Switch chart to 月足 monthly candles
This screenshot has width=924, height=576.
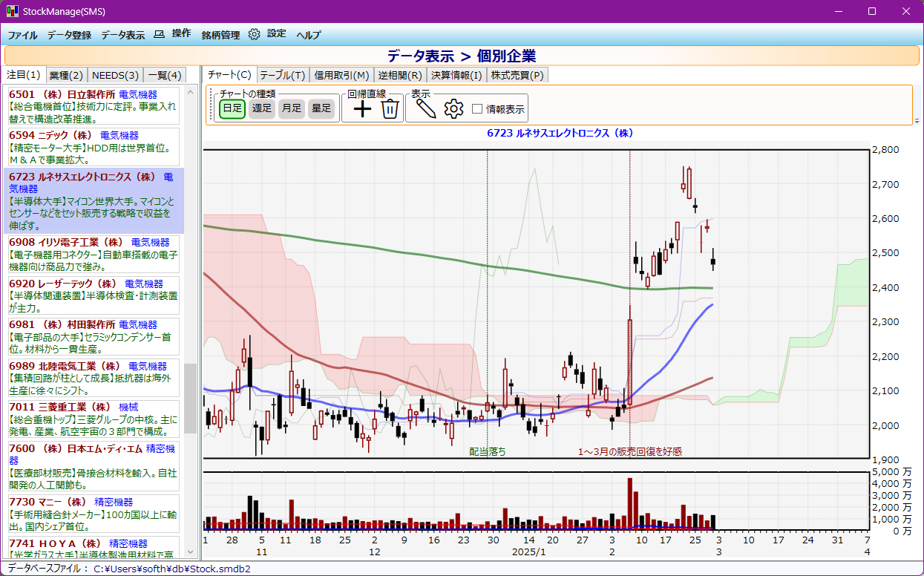(x=292, y=108)
